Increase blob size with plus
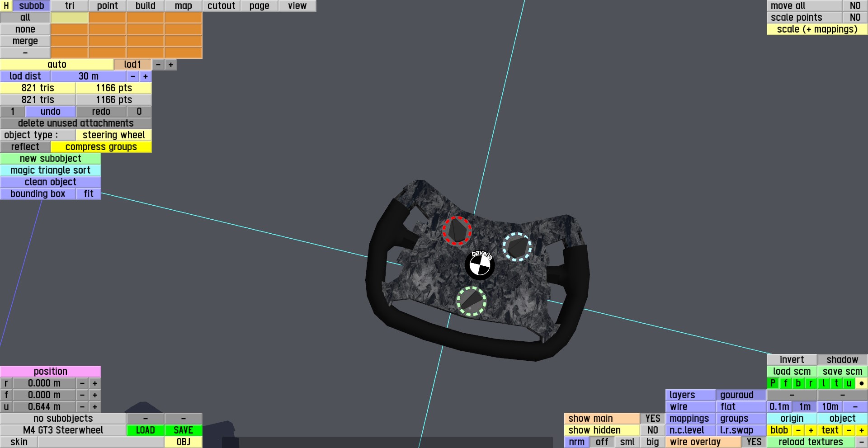868x448 pixels. tap(811, 430)
